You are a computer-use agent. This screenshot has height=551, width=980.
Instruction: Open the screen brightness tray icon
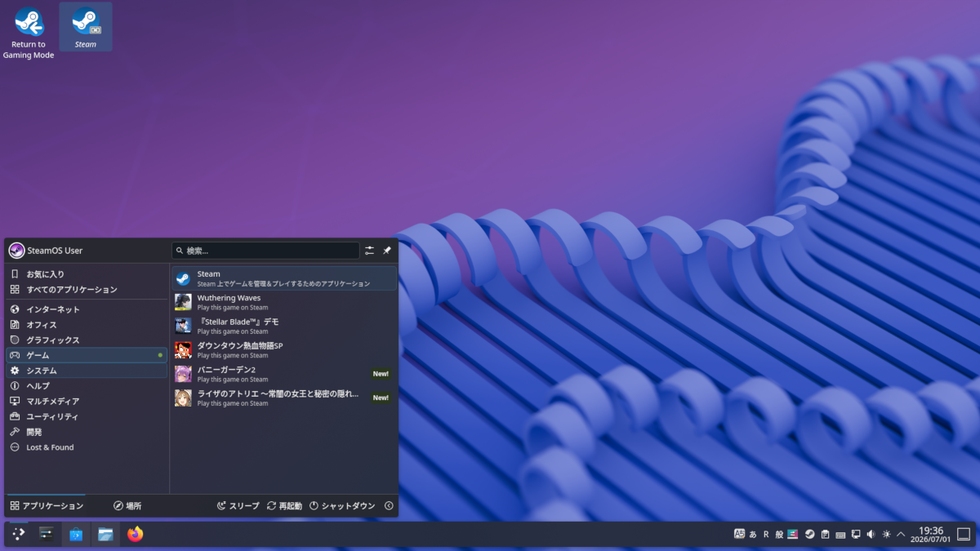tap(886, 534)
